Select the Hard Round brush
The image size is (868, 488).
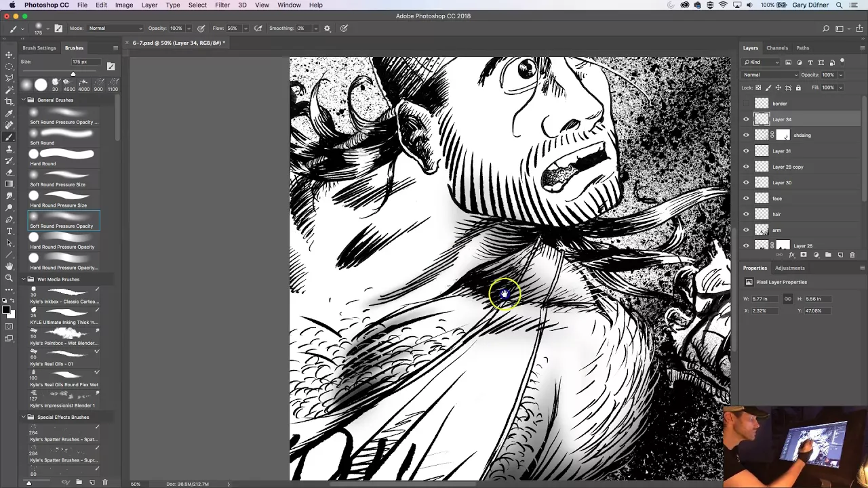64,157
